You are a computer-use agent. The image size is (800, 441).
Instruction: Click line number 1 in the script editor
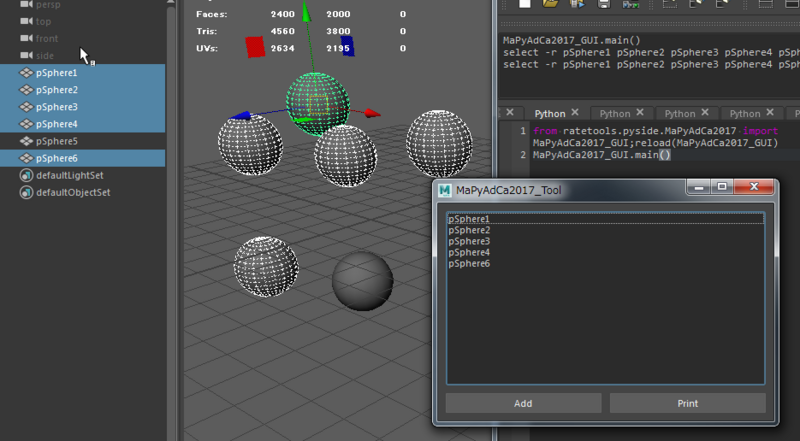pos(523,131)
